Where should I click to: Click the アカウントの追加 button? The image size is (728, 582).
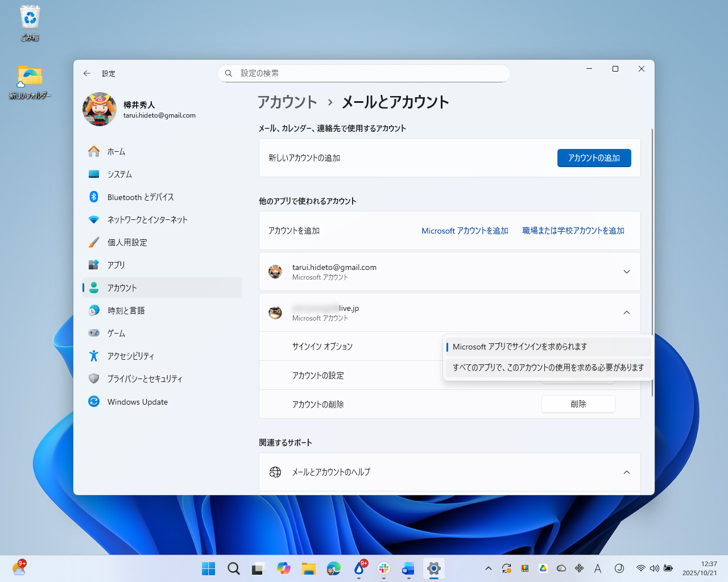(594, 158)
